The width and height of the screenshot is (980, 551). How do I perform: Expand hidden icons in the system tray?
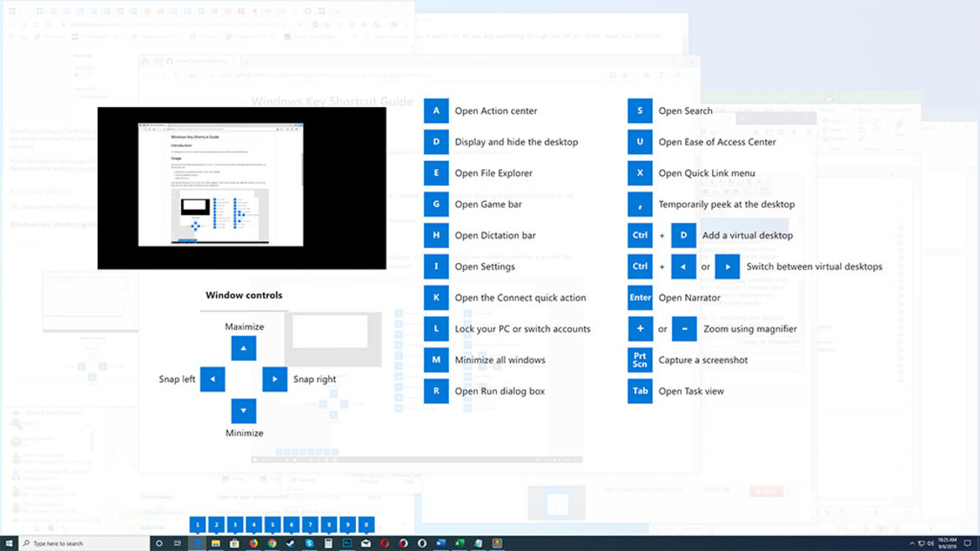click(911, 543)
